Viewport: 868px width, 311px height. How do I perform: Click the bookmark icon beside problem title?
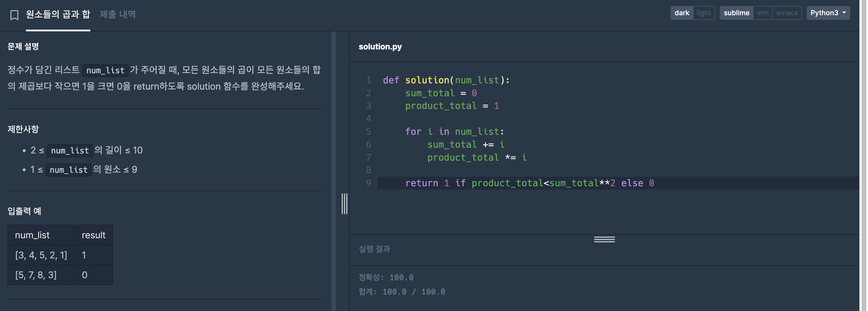14,15
